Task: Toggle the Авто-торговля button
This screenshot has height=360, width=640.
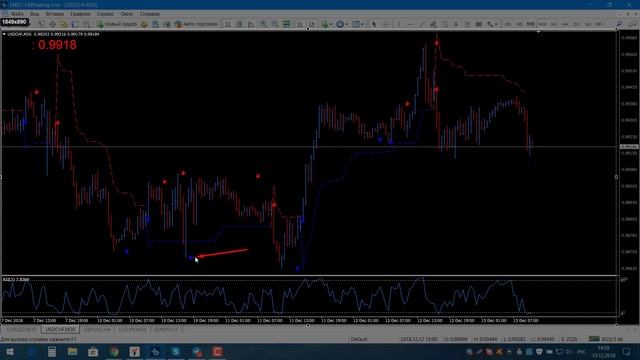Action: point(196,24)
